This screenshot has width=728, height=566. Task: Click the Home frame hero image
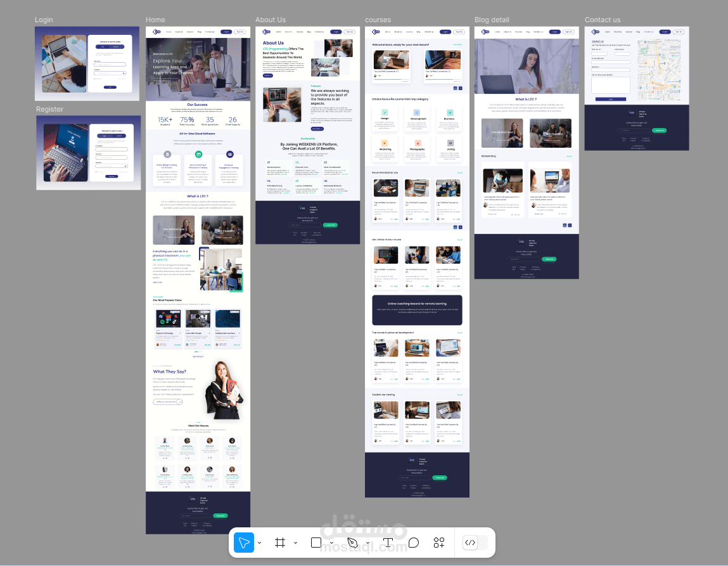(x=198, y=70)
